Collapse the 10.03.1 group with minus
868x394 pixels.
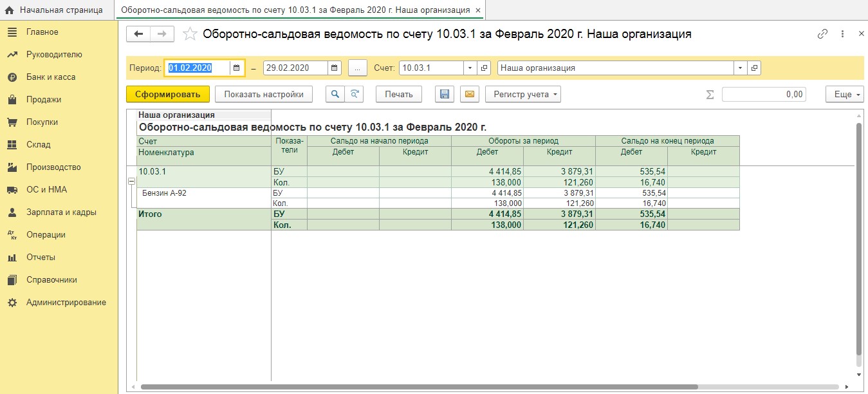(x=131, y=182)
